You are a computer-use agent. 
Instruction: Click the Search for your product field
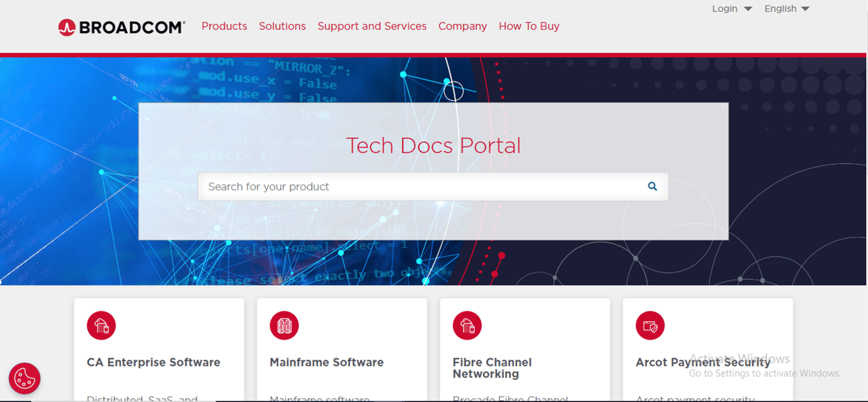tap(433, 186)
